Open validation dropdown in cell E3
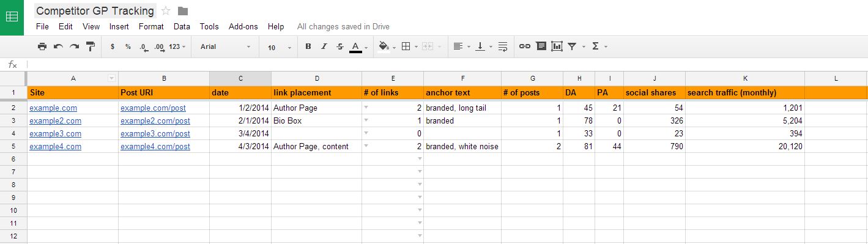The height and width of the screenshot is (244, 868). (x=366, y=120)
